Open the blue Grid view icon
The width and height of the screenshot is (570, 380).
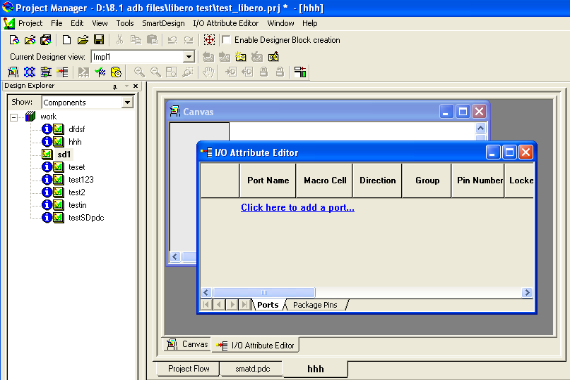[x=29, y=72]
